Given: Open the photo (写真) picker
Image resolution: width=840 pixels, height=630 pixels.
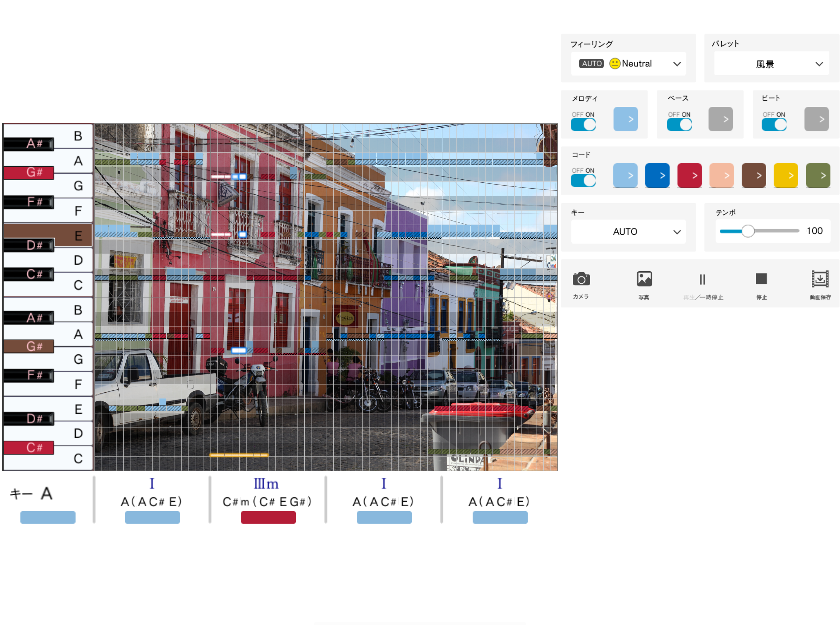Looking at the screenshot, I should 644,279.
